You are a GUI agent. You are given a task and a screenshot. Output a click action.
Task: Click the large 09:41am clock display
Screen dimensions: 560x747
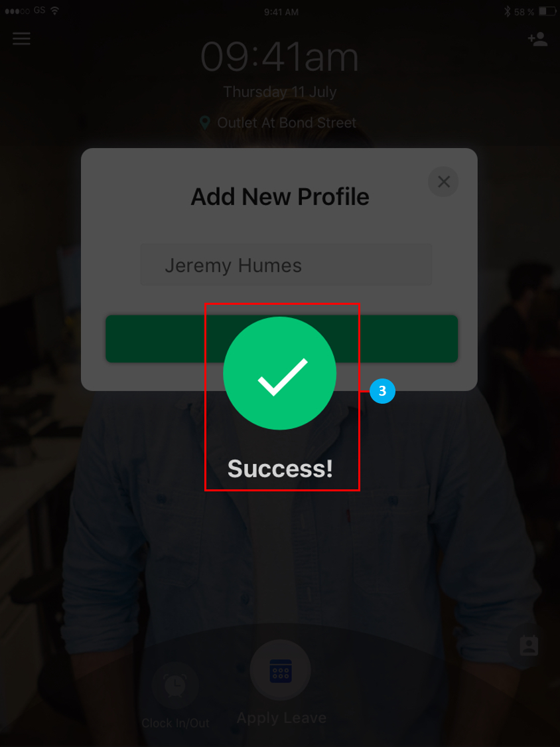[279, 57]
